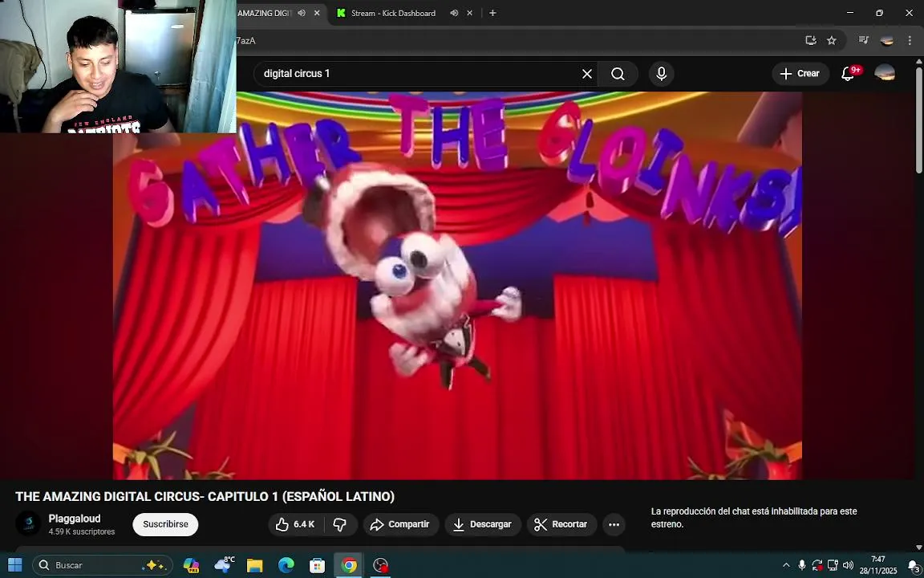
Task: Open the YouTube notifications bell
Action: click(x=849, y=74)
